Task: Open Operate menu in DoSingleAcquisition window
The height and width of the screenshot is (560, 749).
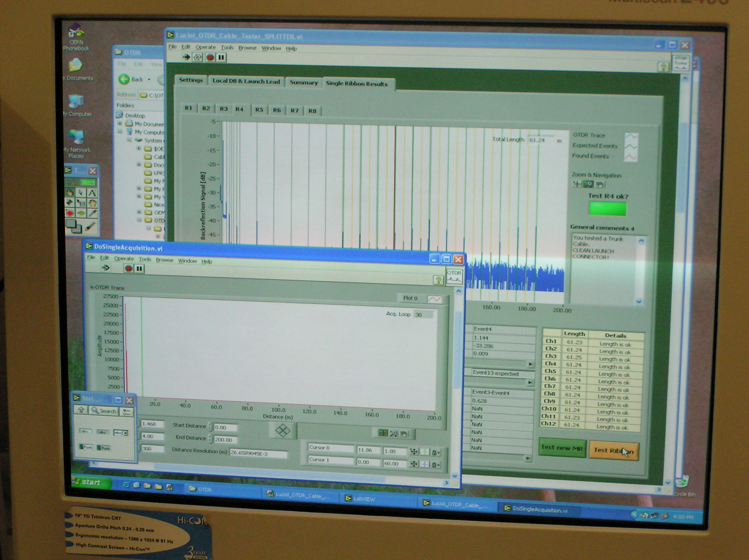Action: [x=124, y=258]
